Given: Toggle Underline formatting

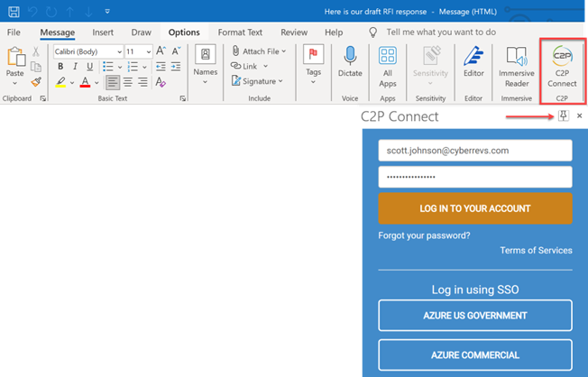Looking at the screenshot, I should coord(89,67).
